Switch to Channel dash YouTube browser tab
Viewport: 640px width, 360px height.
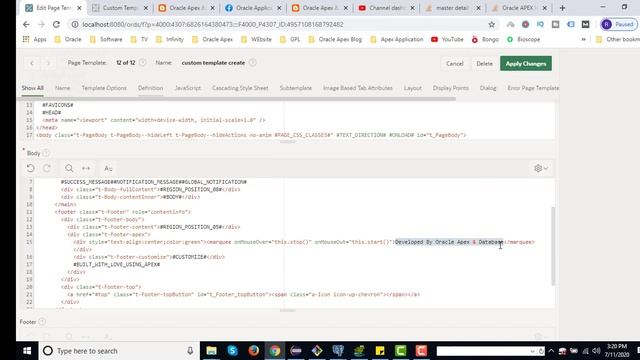386,8
